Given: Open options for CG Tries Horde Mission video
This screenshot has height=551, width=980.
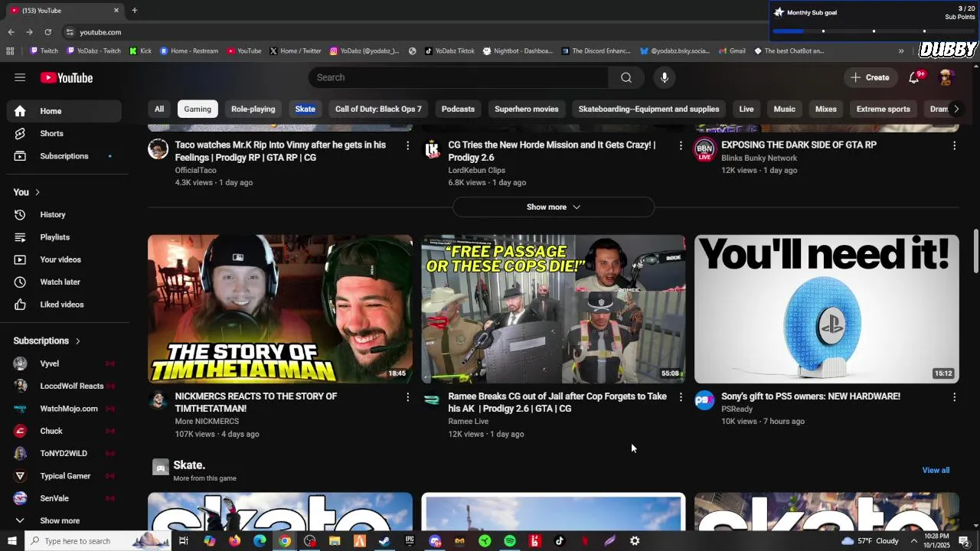Looking at the screenshot, I should [x=681, y=145].
